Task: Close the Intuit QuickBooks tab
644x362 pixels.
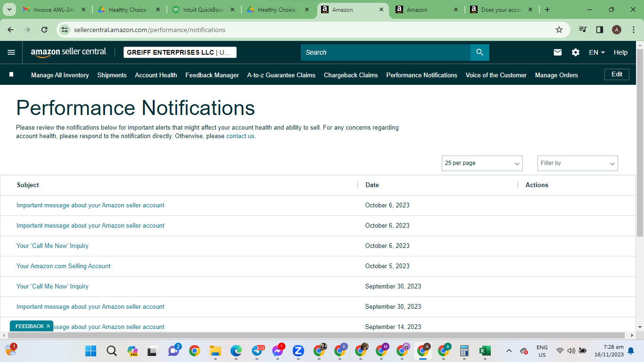Action: point(232,9)
